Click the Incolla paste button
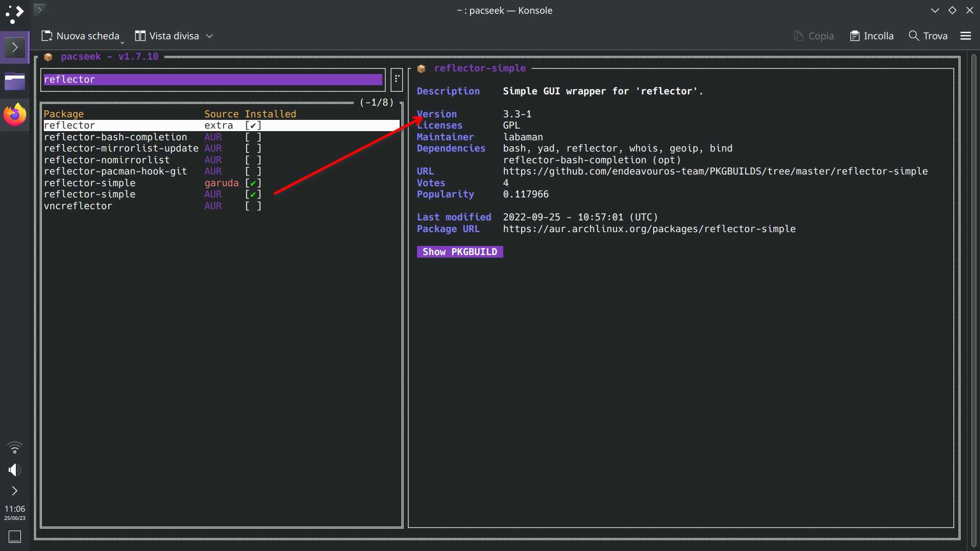The width and height of the screenshot is (980, 551). point(872,36)
